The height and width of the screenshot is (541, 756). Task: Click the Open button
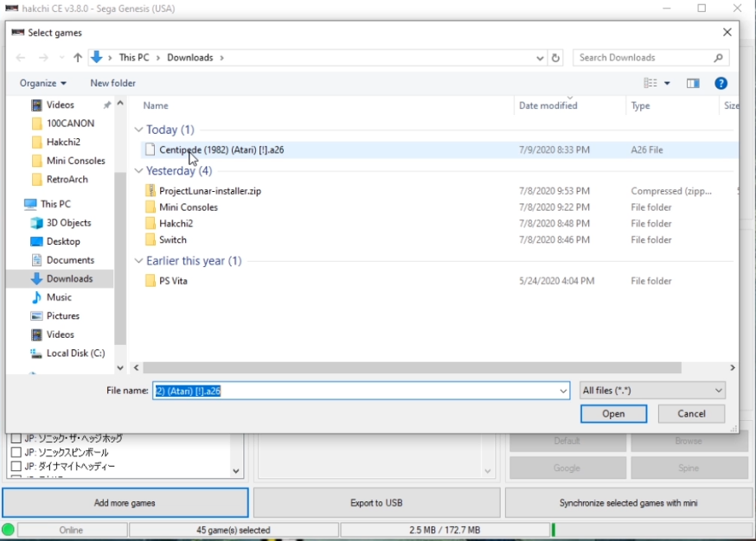point(613,414)
